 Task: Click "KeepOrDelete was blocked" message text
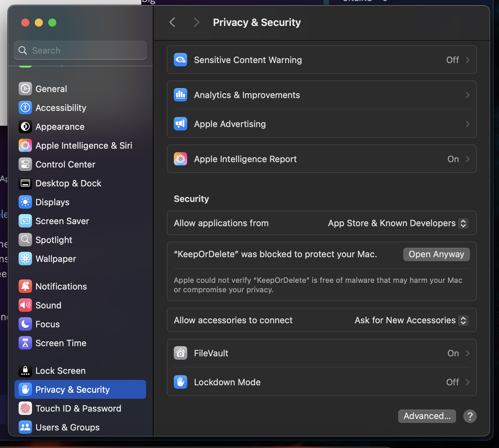(x=275, y=254)
